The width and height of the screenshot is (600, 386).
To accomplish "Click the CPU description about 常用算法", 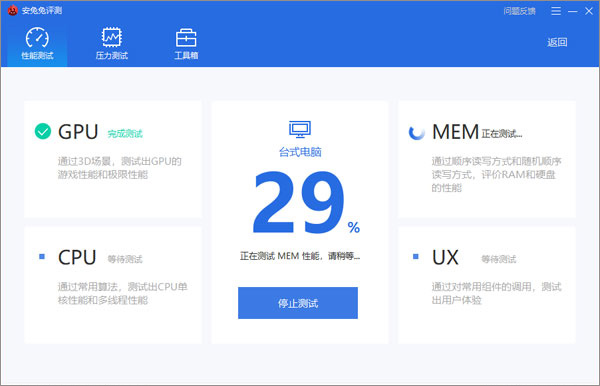I will tap(122, 293).
